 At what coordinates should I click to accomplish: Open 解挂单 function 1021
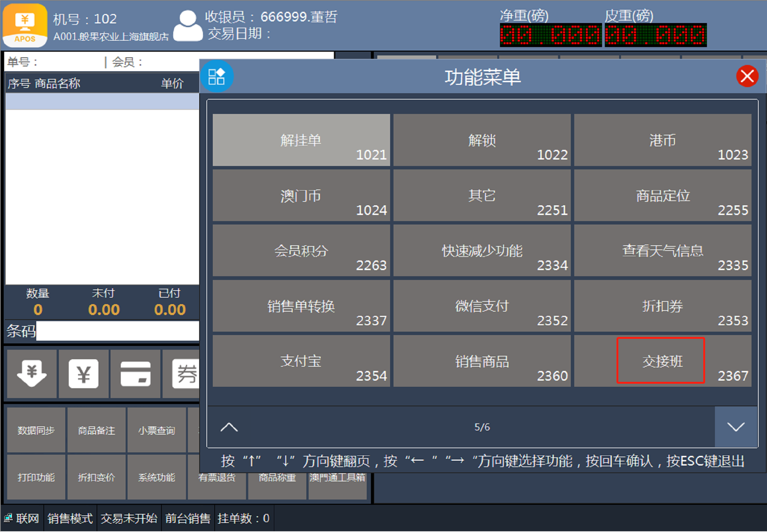coord(301,140)
